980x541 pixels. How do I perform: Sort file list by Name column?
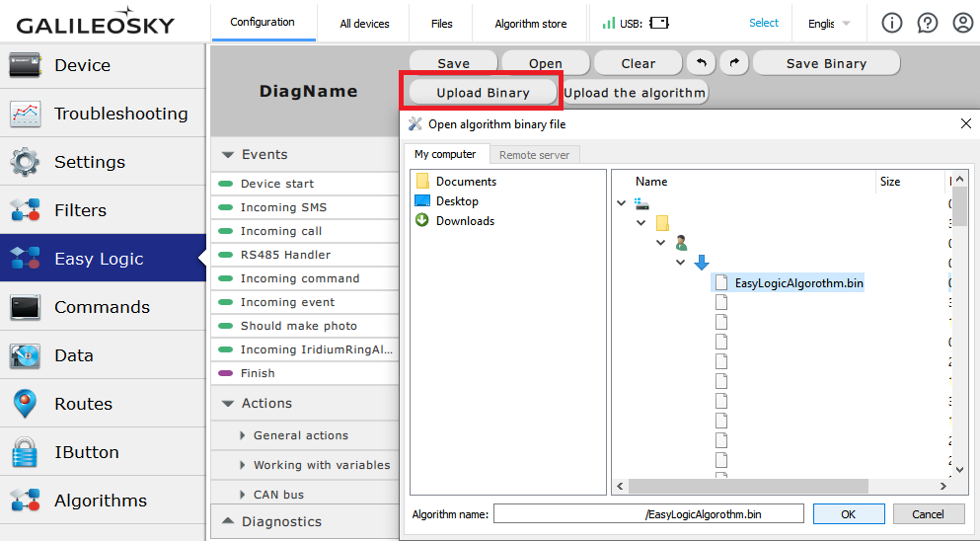[651, 182]
